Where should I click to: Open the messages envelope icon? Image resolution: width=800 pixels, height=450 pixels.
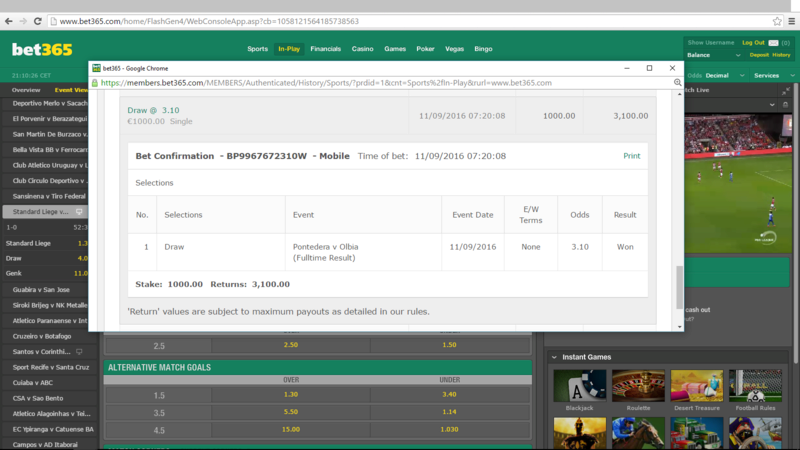point(773,43)
